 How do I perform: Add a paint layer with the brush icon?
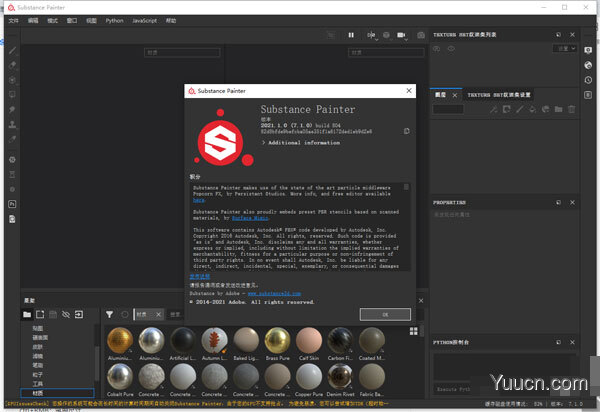click(520, 109)
